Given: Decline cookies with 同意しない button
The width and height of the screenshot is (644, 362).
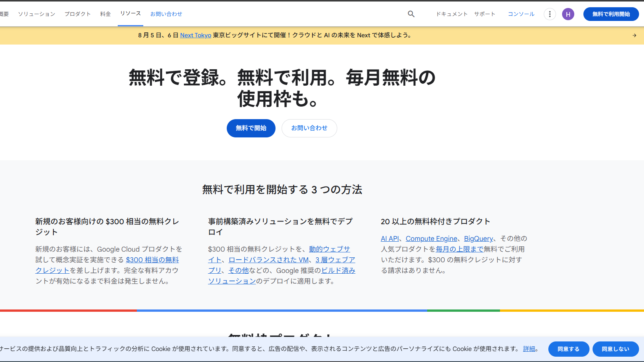Looking at the screenshot, I should (615, 349).
